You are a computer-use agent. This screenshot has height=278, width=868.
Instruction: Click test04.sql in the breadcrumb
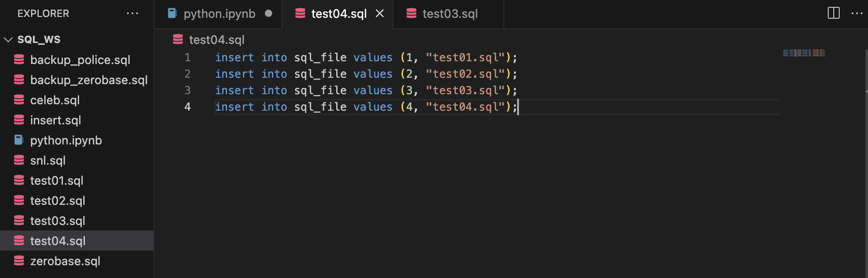pyautogui.click(x=217, y=40)
